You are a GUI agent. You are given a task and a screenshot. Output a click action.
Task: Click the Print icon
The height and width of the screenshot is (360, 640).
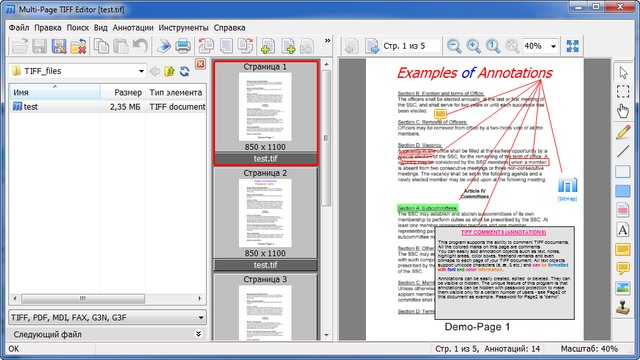183,46
